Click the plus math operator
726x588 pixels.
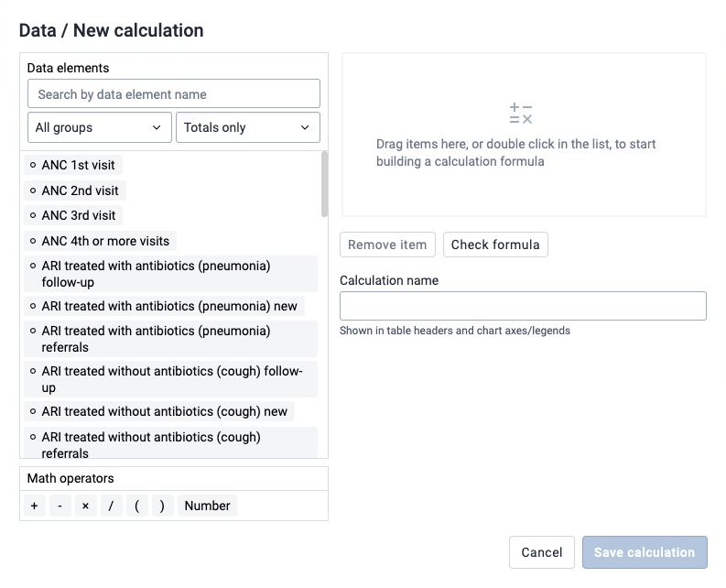coord(34,506)
